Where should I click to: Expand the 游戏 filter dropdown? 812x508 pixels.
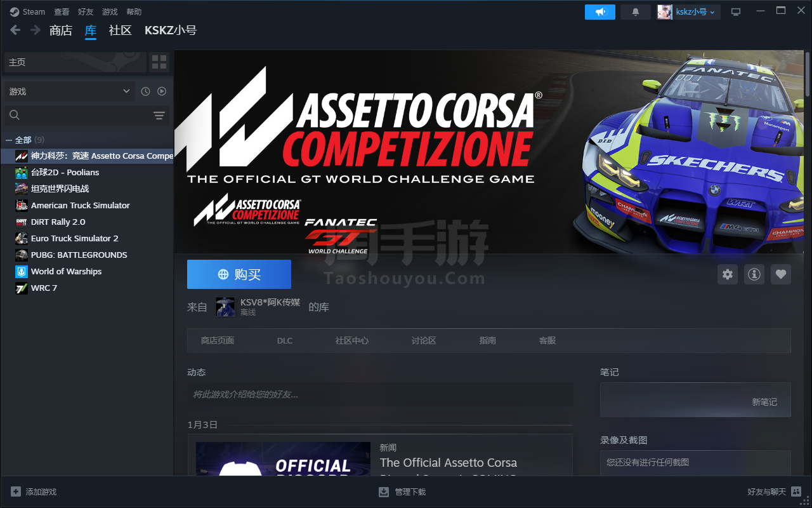click(70, 91)
